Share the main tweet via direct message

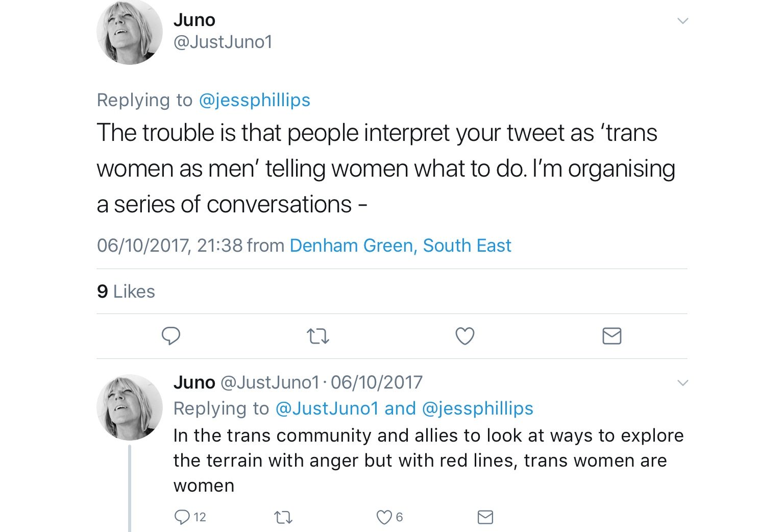tap(611, 336)
